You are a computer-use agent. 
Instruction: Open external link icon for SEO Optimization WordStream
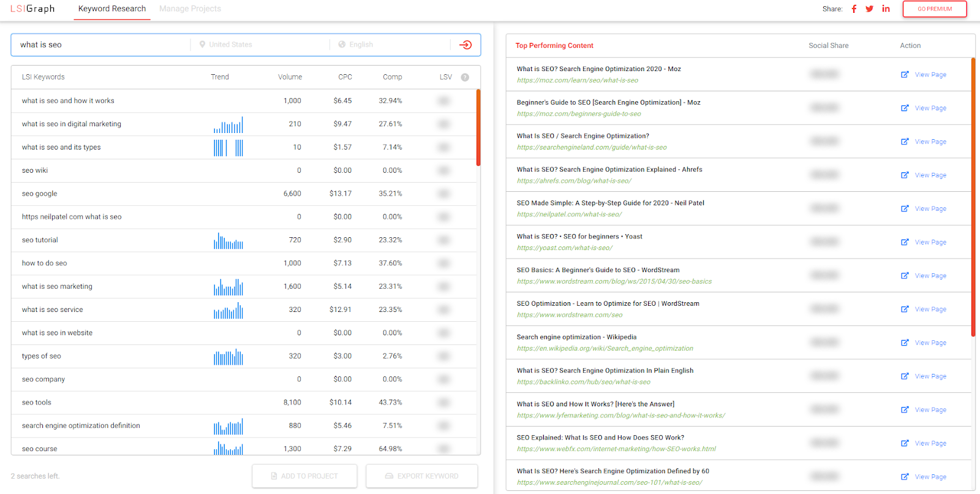click(905, 309)
